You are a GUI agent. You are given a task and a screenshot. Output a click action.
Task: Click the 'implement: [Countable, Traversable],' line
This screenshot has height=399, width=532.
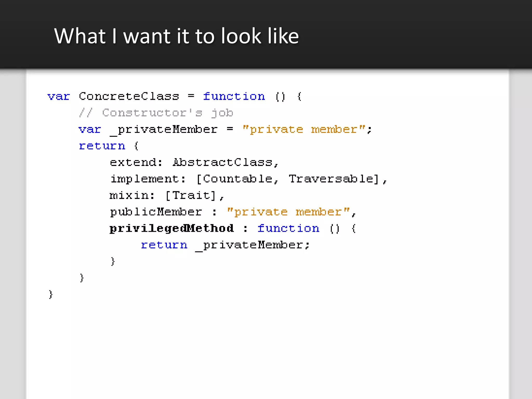pos(249,179)
